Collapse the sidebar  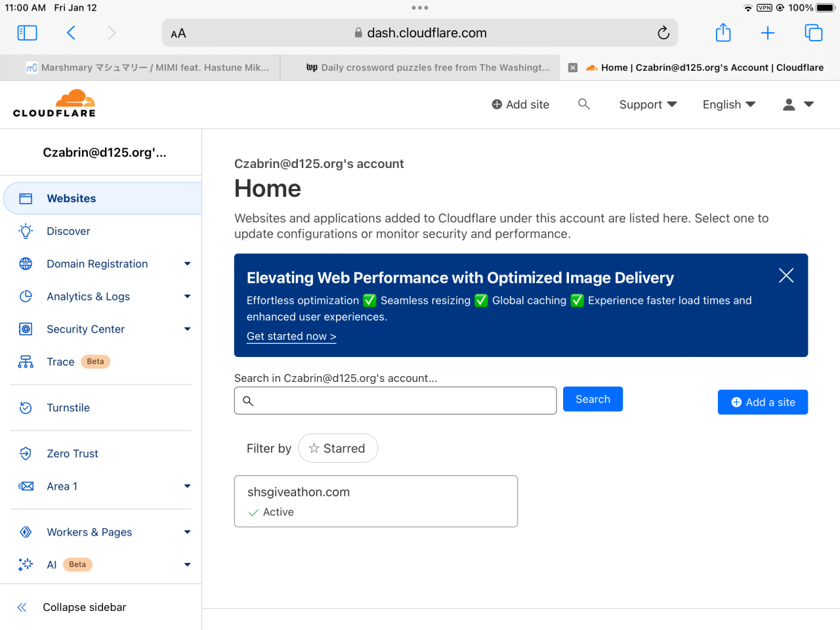[x=72, y=608]
